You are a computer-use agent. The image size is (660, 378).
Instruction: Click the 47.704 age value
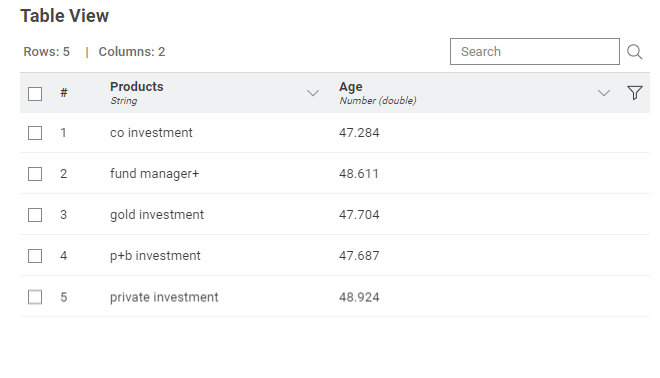point(359,215)
